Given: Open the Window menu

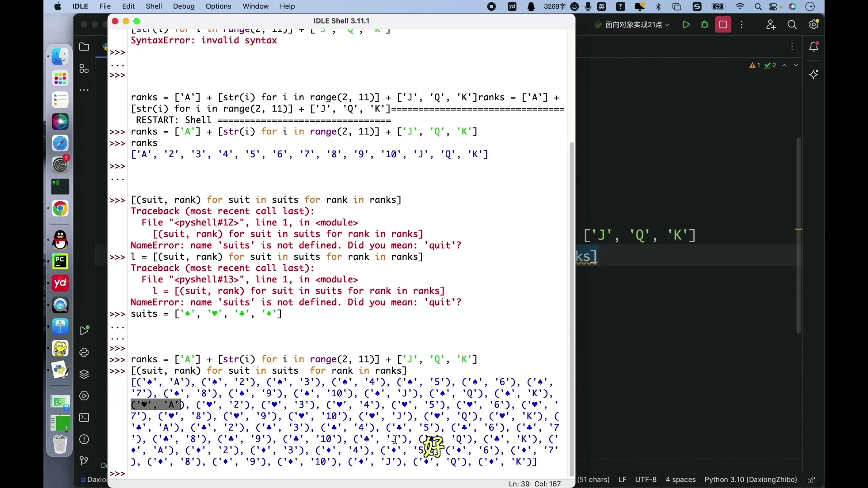Looking at the screenshot, I should [255, 6].
